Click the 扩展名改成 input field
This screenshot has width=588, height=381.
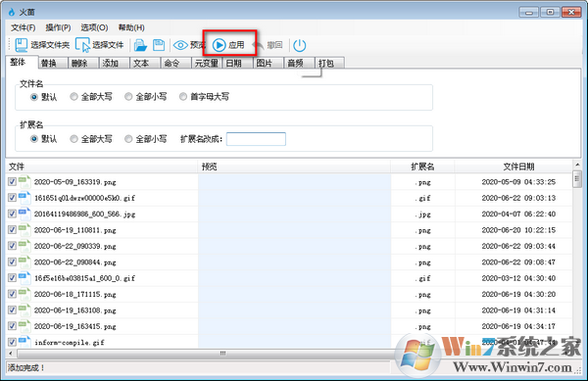point(256,139)
